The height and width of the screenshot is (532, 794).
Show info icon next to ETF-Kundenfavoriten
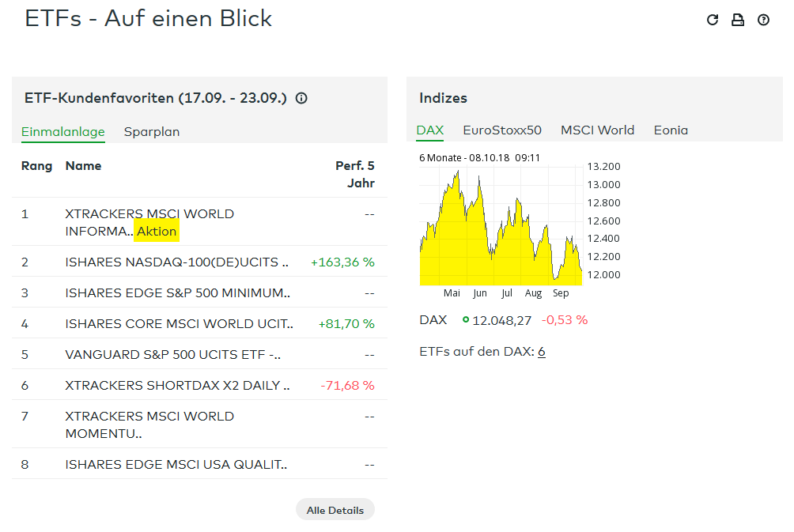coord(301,98)
